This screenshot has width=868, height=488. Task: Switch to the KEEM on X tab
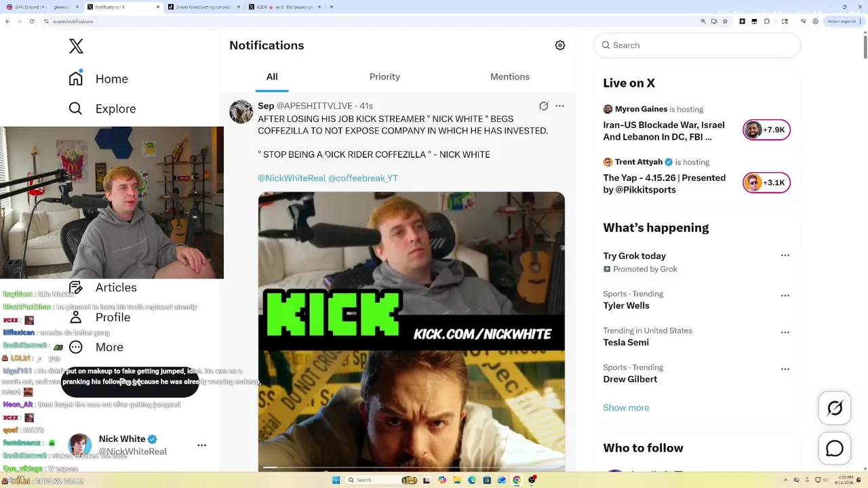pos(285,7)
